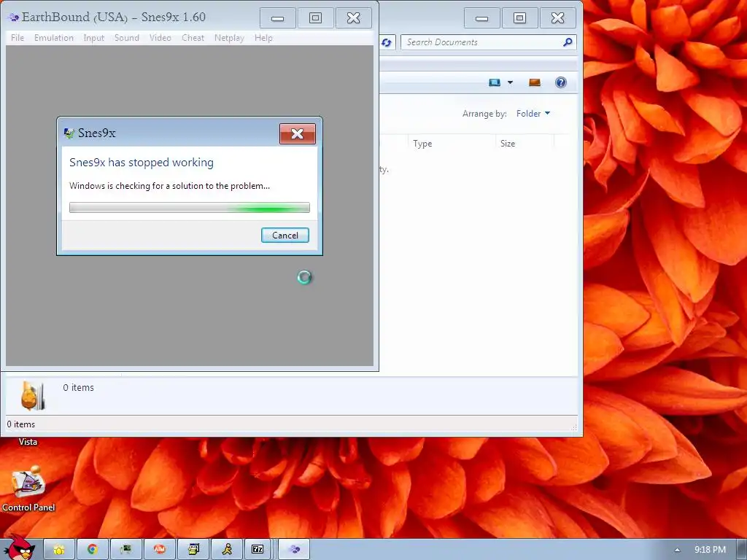This screenshot has width=747, height=560.
Task: Open the Help menu in Snes9x
Action: point(263,38)
